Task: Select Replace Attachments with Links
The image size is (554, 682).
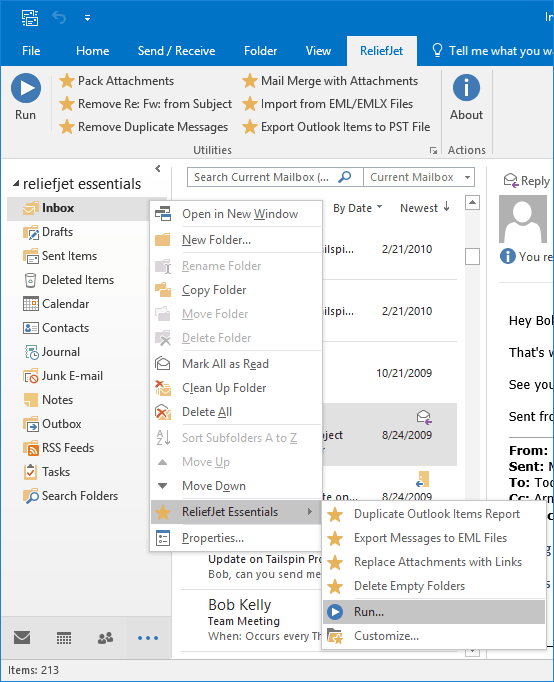Action: pos(434,562)
